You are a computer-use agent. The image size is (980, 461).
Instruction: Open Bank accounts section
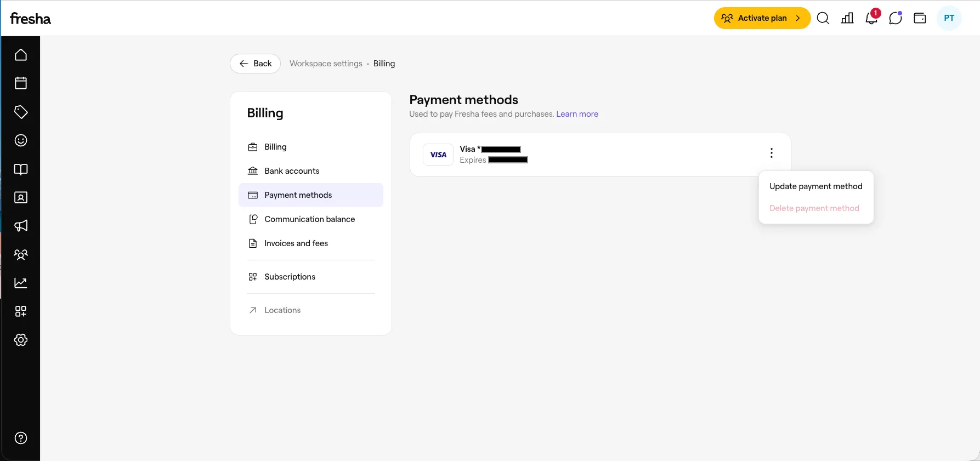pos(311,171)
